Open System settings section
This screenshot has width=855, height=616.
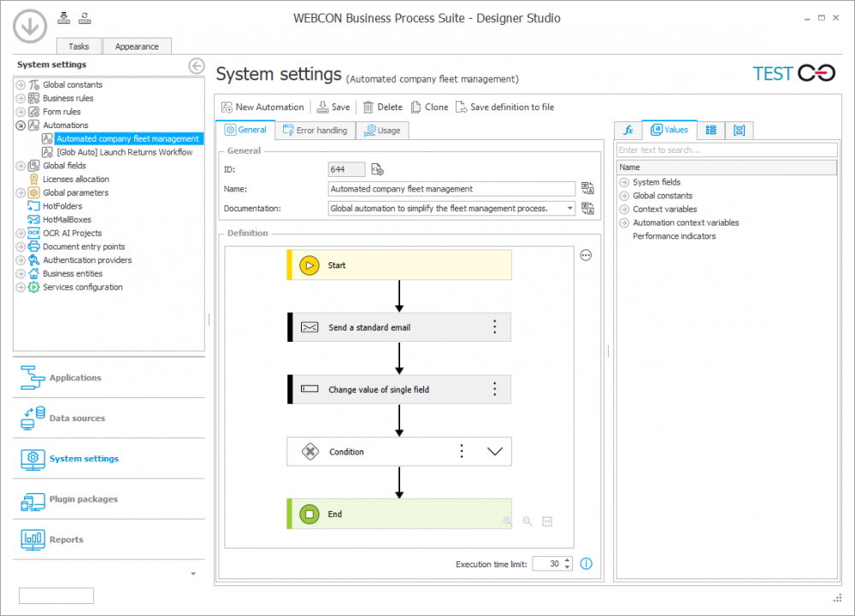coord(109,459)
